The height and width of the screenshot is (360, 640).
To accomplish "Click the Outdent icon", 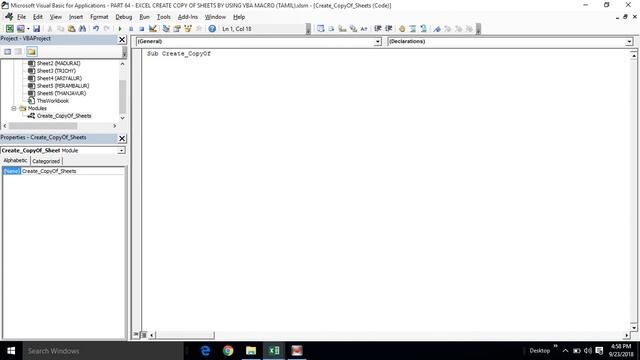I will click(389, 29).
